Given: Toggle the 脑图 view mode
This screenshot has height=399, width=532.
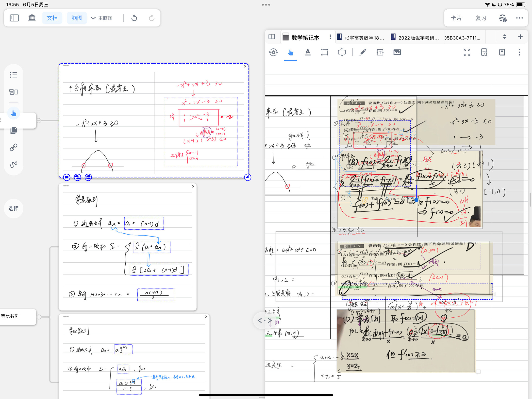Looking at the screenshot, I should tap(77, 18).
